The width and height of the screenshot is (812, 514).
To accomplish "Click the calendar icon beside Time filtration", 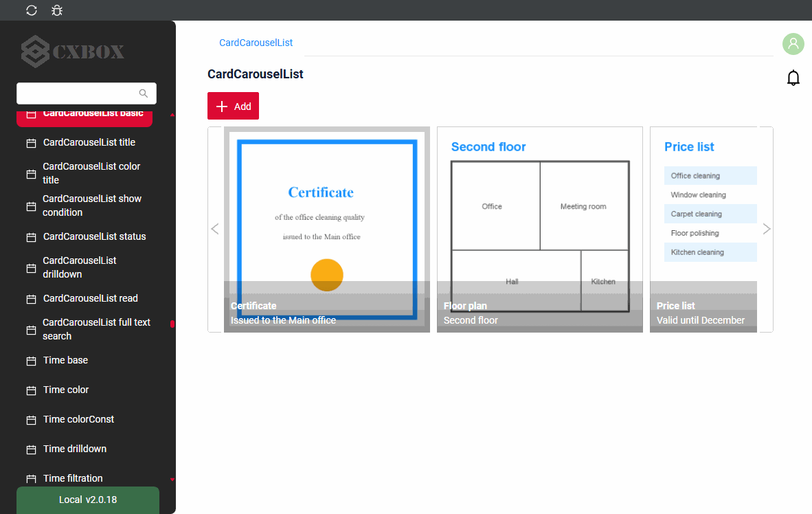I will [31, 479].
